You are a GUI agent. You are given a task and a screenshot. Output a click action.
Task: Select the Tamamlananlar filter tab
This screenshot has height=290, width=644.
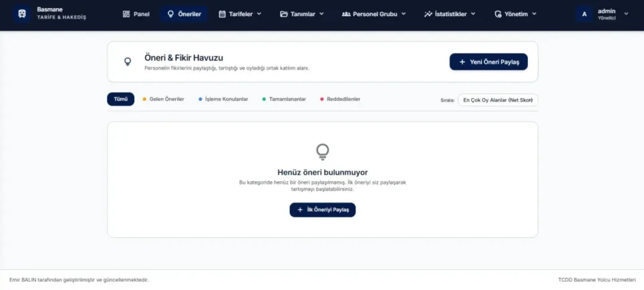point(284,99)
